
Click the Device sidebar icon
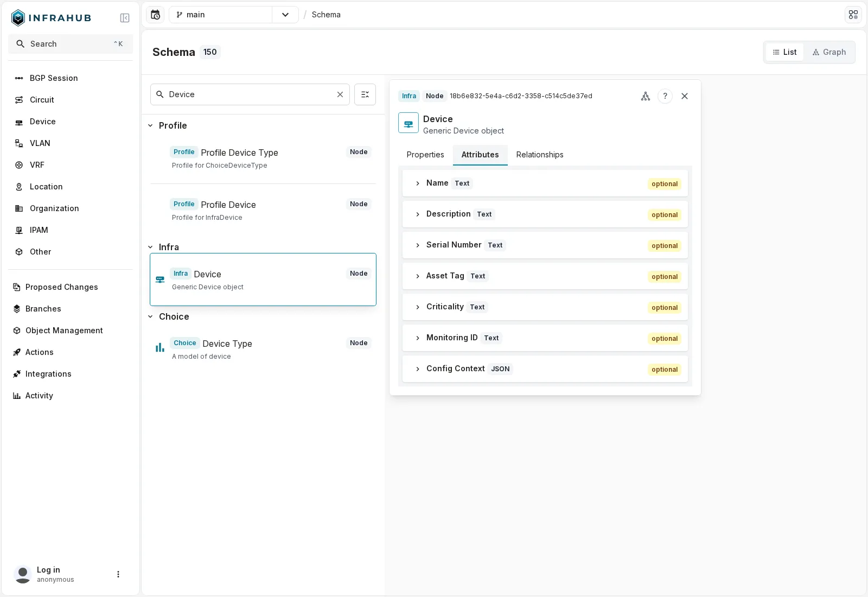(19, 122)
